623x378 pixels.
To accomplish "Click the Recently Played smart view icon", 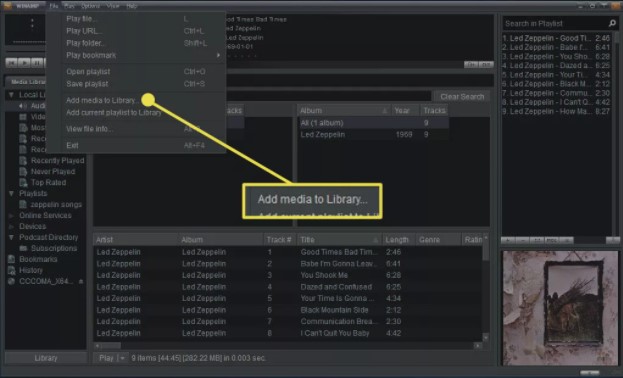I will (23, 161).
